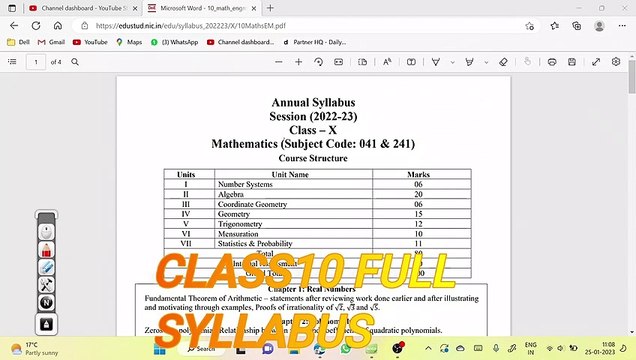Print the PDF document

click(x=552, y=62)
